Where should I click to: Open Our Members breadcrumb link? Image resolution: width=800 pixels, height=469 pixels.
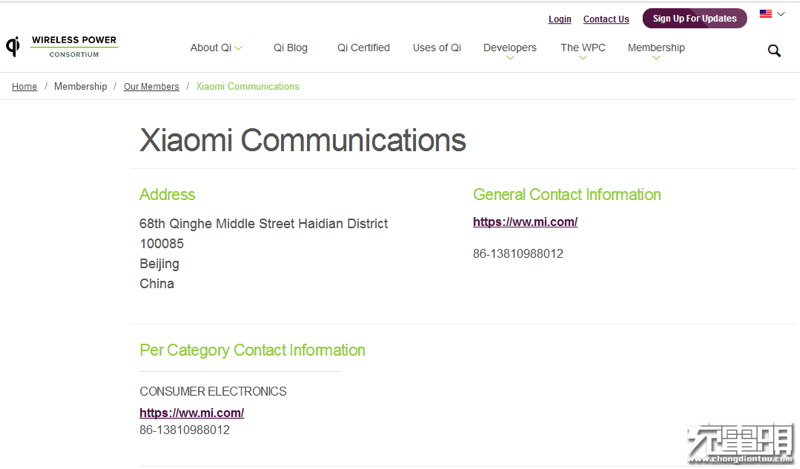[x=152, y=86]
